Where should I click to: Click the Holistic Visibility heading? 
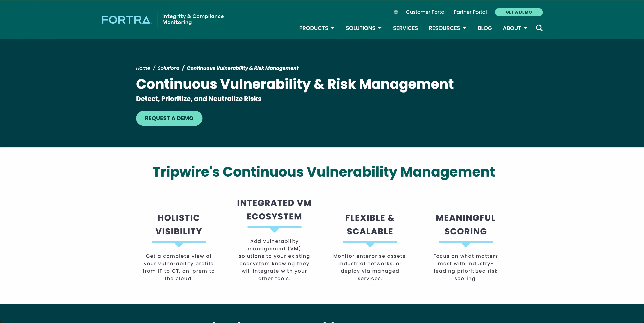(179, 224)
